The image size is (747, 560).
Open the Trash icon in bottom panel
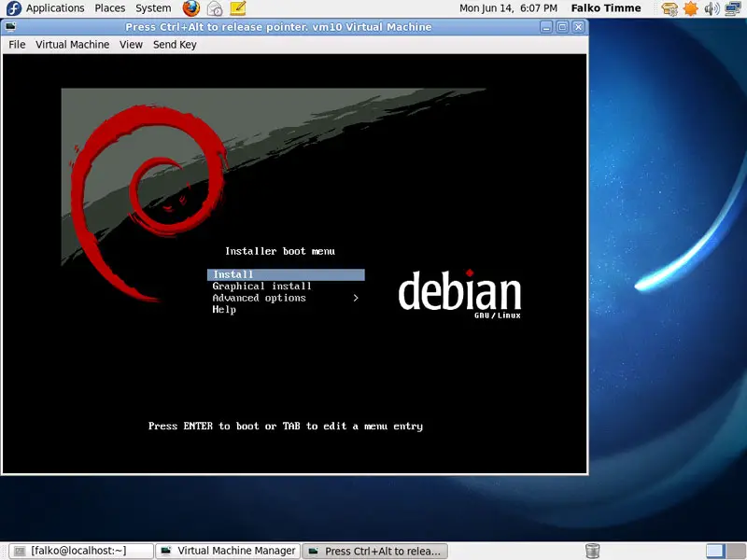592,551
